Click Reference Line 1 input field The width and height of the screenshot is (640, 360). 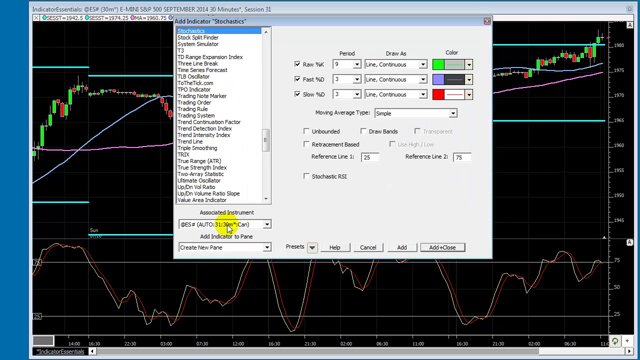pos(370,157)
